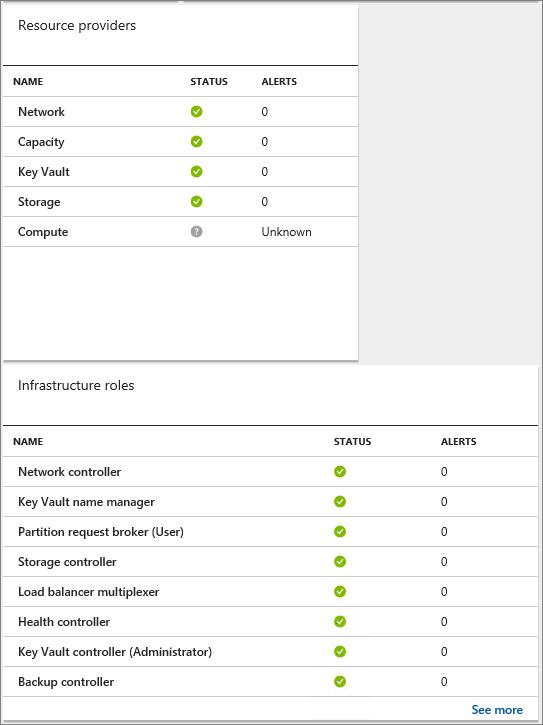Click the alerts count for Health controller

444,622
